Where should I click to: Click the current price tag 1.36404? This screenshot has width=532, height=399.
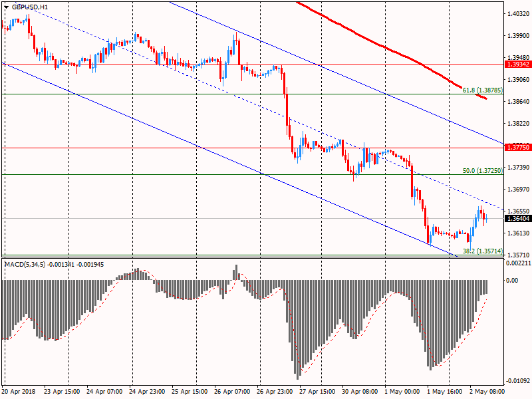pos(517,218)
